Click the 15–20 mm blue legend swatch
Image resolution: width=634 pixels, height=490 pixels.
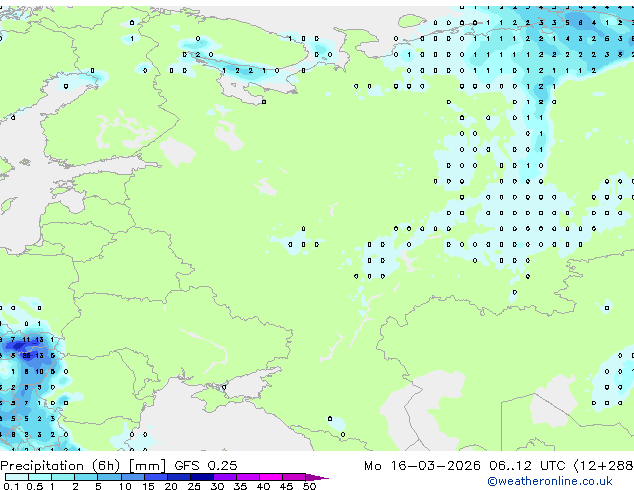pyautogui.click(x=155, y=477)
